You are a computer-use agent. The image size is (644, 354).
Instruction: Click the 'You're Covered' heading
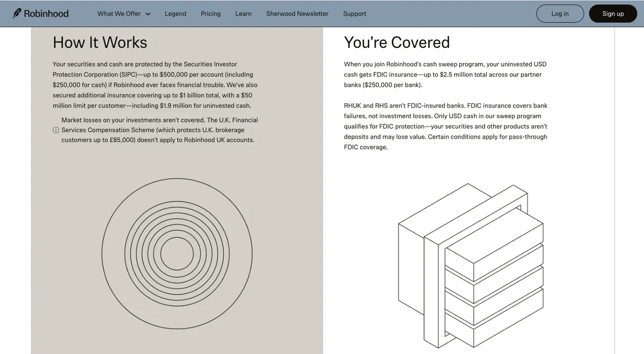397,42
